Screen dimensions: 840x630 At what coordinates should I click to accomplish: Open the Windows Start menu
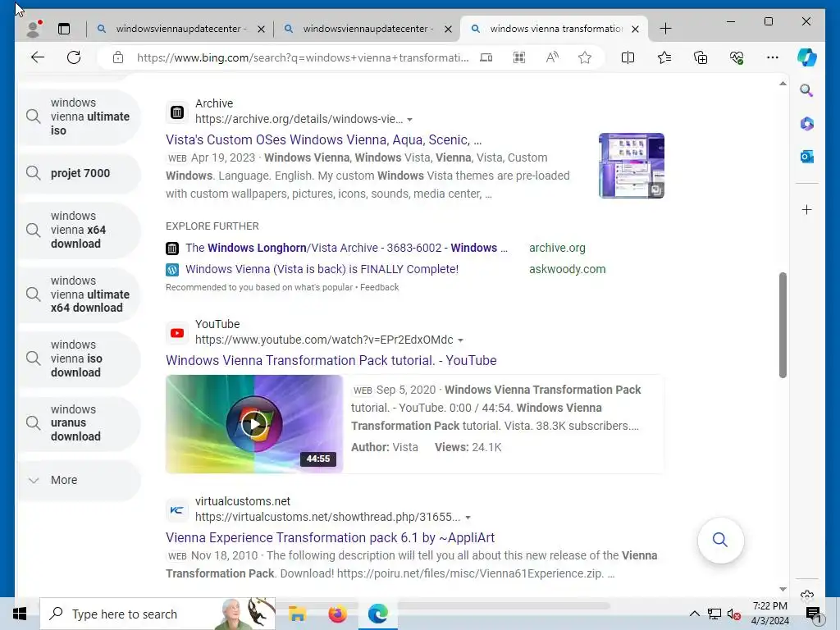click(20, 614)
